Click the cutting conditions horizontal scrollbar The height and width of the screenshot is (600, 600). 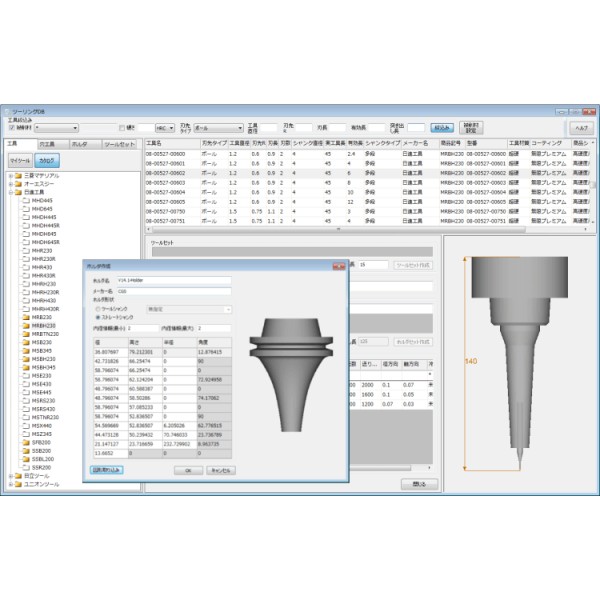(380, 468)
